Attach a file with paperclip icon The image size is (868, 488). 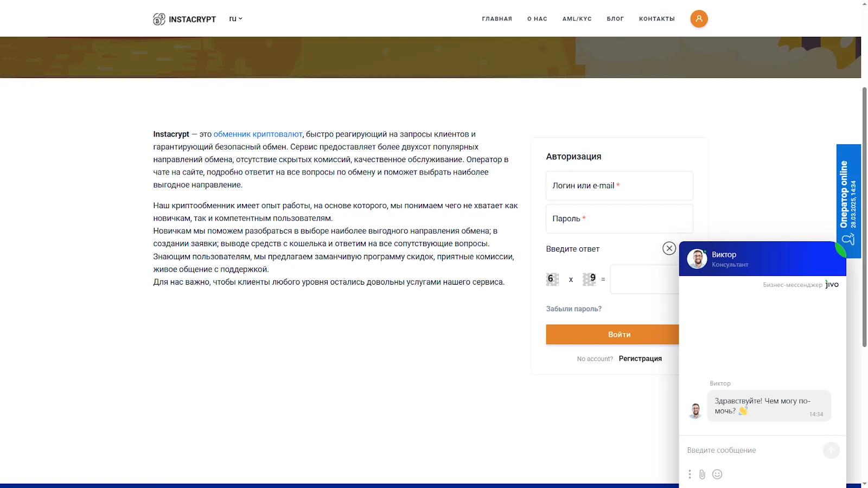702,474
